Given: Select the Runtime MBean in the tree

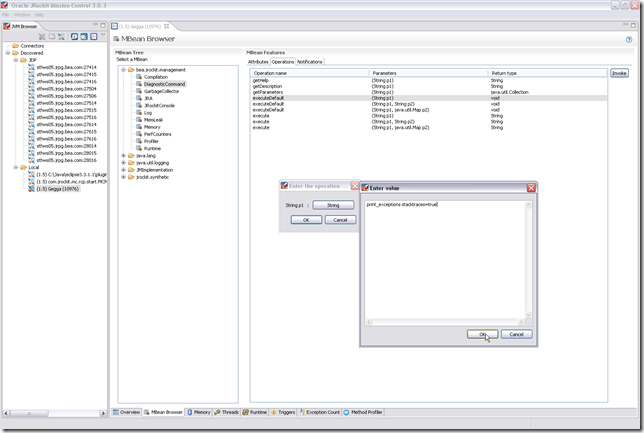Looking at the screenshot, I should pyautogui.click(x=152, y=148).
